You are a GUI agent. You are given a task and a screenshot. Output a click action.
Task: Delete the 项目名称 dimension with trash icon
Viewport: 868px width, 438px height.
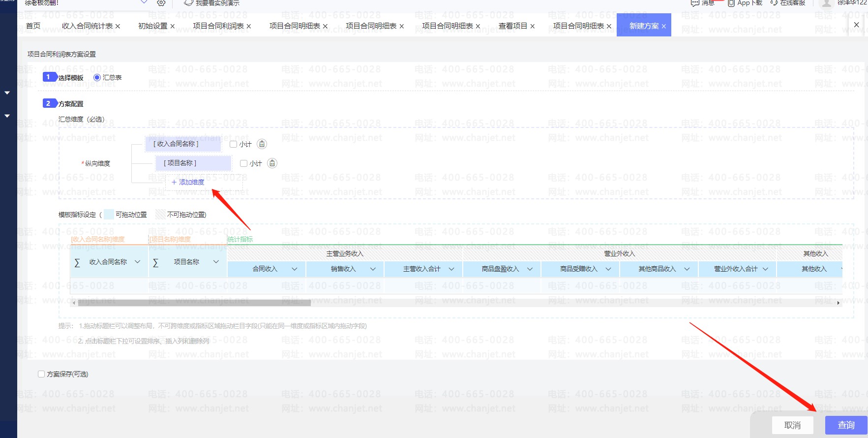(x=272, y=163)
